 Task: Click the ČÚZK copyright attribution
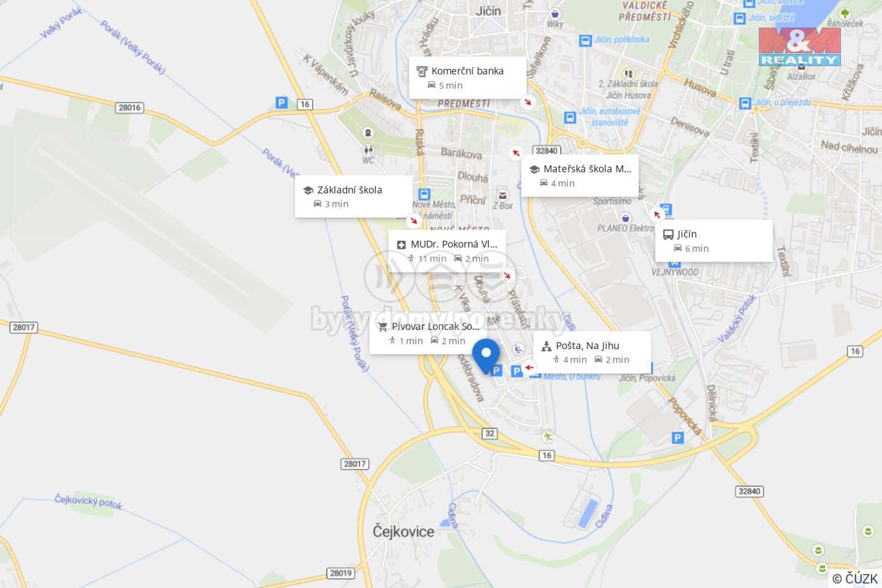(x=855, y=578)
